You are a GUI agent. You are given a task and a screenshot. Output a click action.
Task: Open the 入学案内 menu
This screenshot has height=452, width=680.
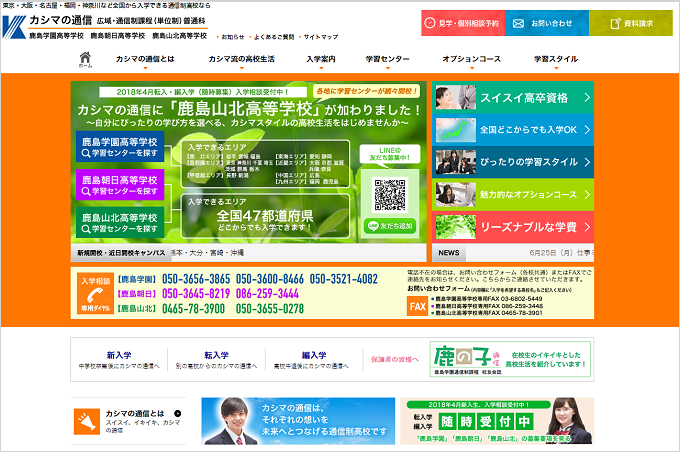click(321, 59)
